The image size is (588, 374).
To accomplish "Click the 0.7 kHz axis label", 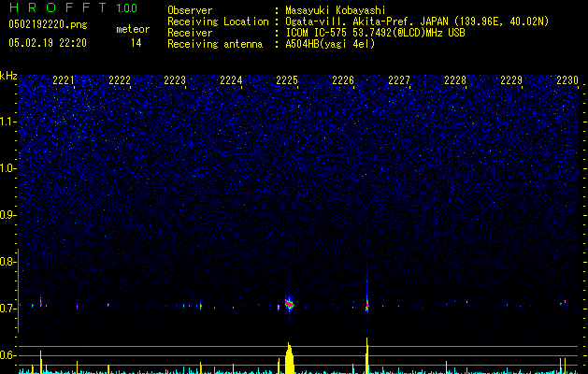I will click(8, 309).
